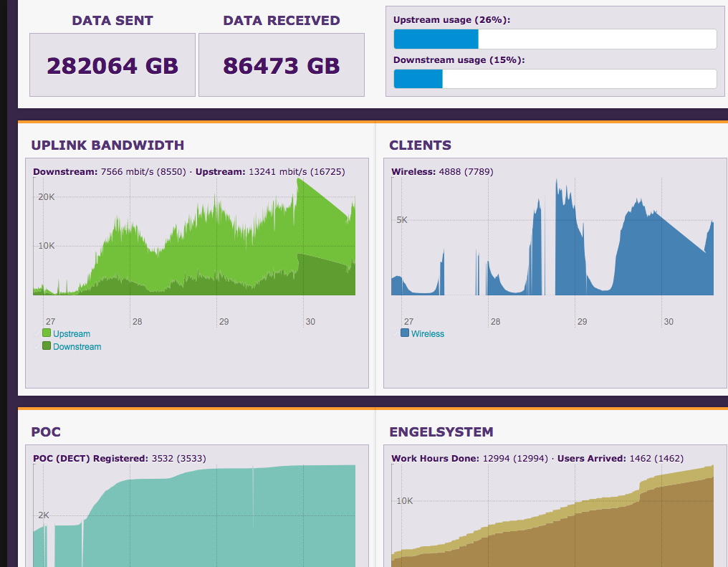Click the Upstream usage (26%) label
Viewport: 728px width, 567px height.
(x=451, y=20)
